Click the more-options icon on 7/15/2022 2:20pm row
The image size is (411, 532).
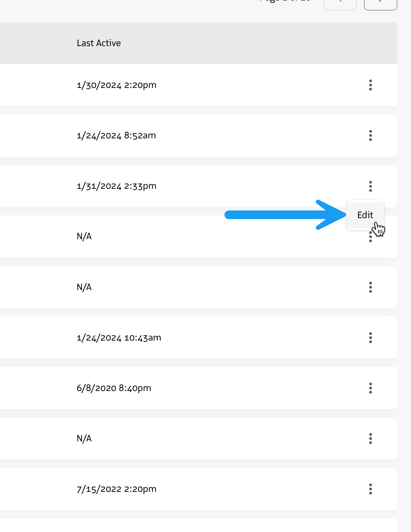(370, 489)
